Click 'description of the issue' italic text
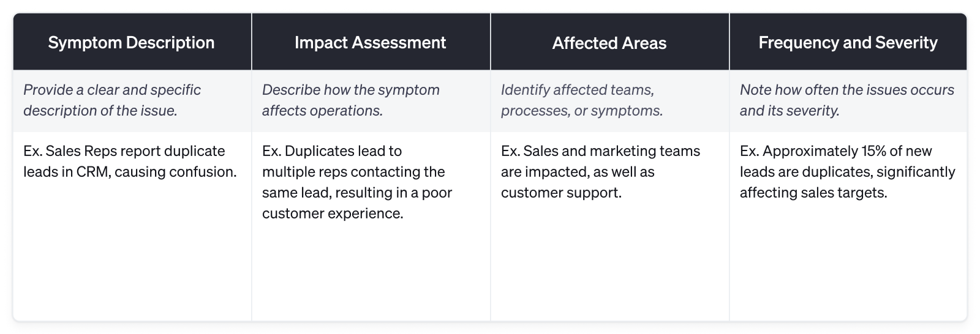The width and height of the screenshot is (980, 334). click(x=100, y=111)
